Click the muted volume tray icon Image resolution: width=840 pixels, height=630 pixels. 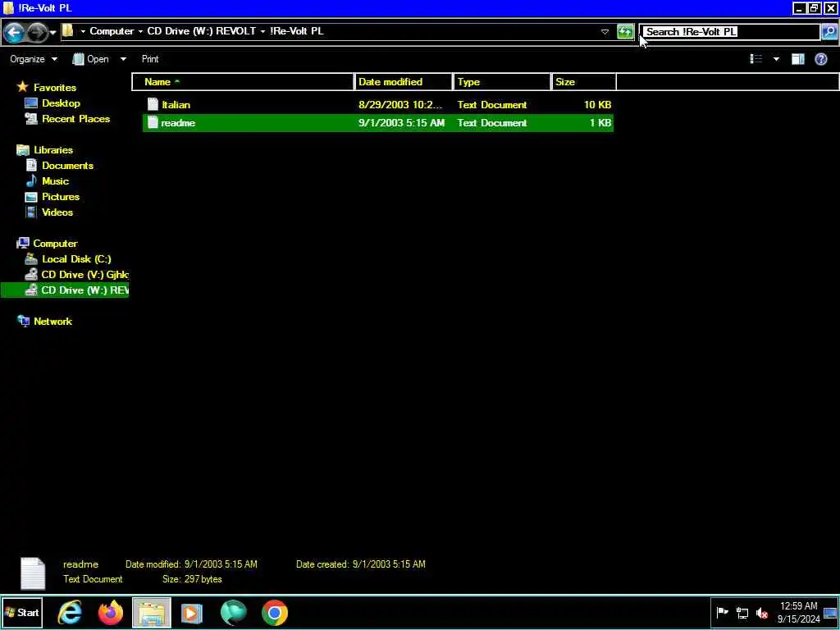point(761,613)
